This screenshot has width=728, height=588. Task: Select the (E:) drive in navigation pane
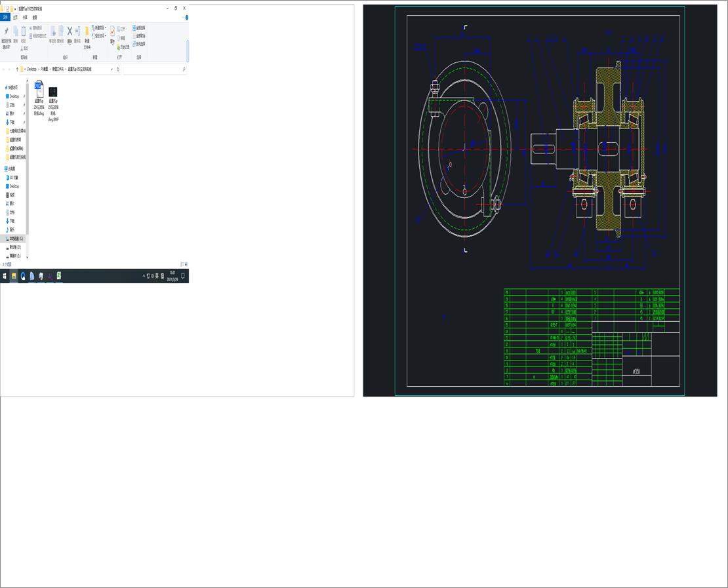(x=14, y=256)
